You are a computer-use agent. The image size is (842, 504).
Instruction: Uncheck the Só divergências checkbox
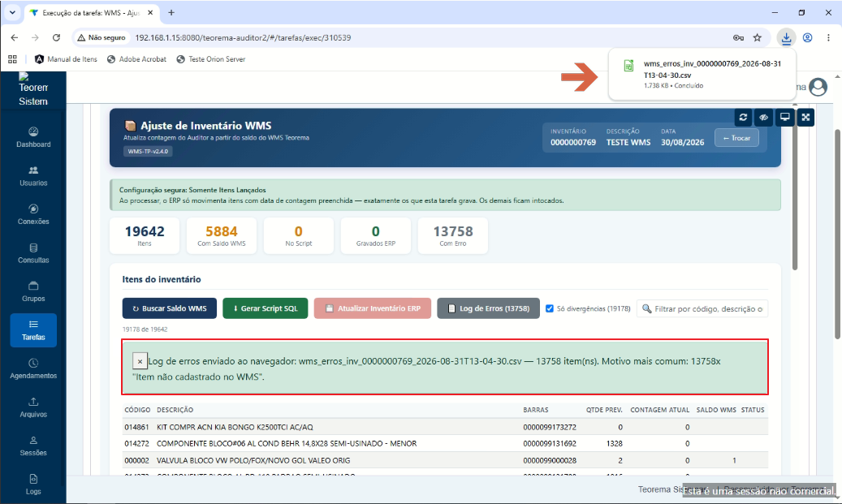[550, 308]
